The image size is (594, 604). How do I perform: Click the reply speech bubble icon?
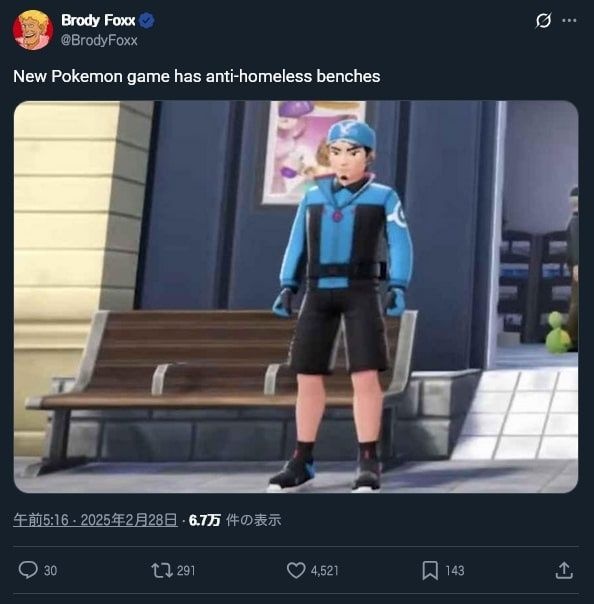pyautogui.click(x=28, y=570)
